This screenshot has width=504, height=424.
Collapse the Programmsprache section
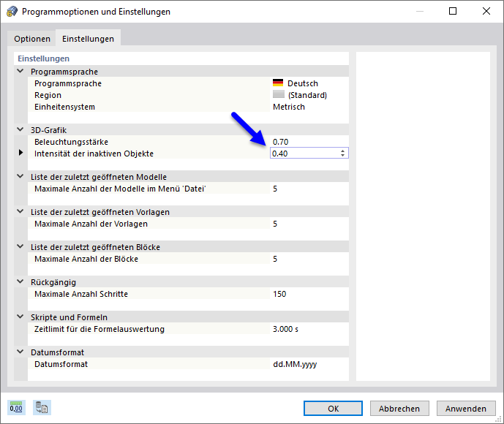click(x=20, y=72)
